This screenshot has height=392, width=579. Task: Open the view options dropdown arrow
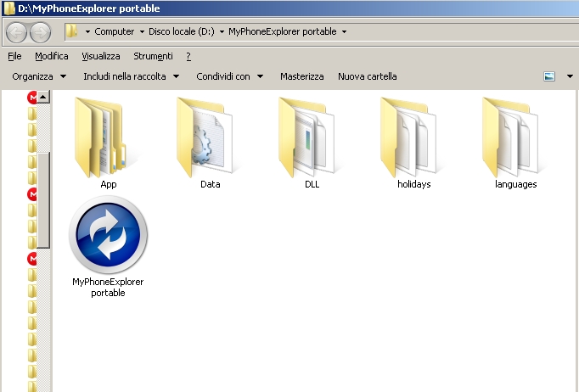(570, 76)
